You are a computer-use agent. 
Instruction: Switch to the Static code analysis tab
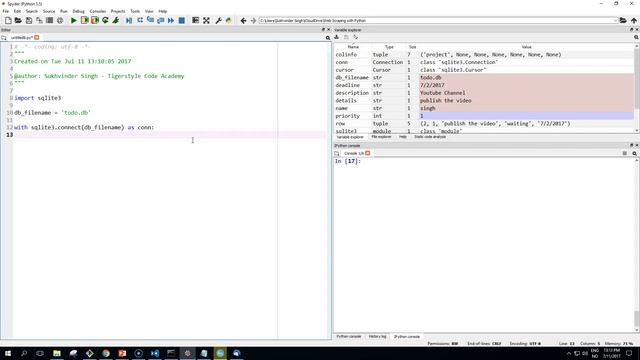point(430,137)
